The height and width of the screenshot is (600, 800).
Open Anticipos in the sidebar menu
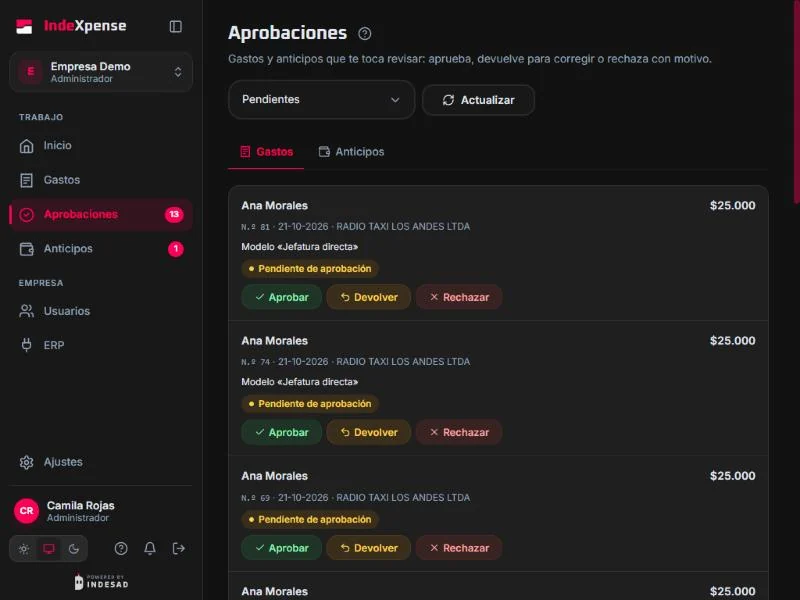click(101, 249)
